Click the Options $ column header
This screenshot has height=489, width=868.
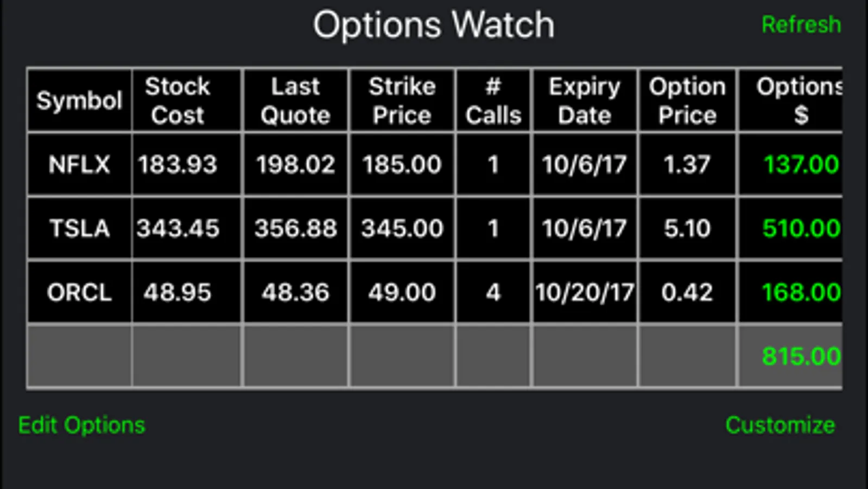click(791, 101)
